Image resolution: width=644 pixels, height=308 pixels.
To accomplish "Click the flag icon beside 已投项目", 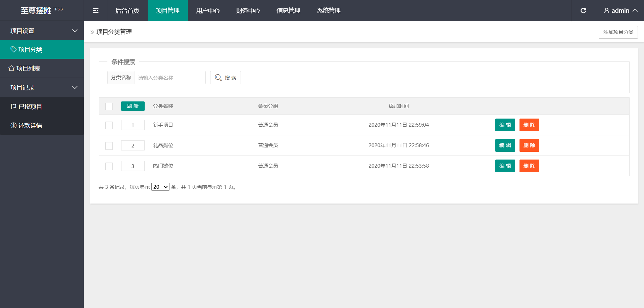I will click(x=13, y=107).
